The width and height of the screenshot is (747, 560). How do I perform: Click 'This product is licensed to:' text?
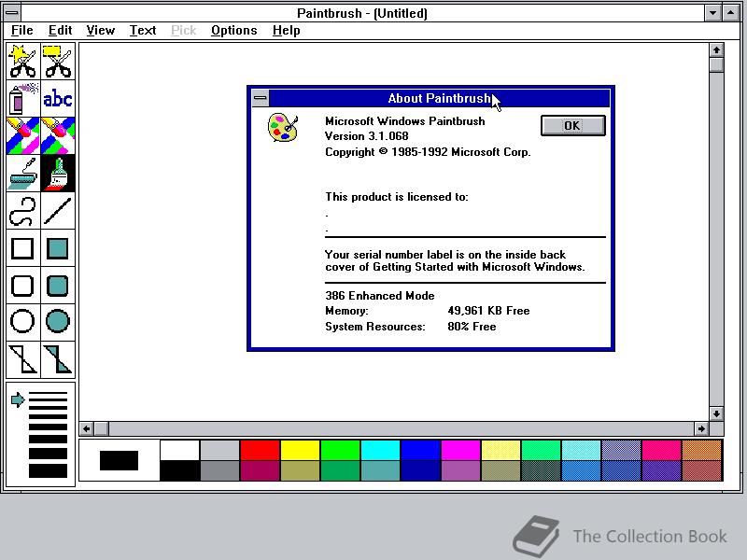click(x=396, y=197)
